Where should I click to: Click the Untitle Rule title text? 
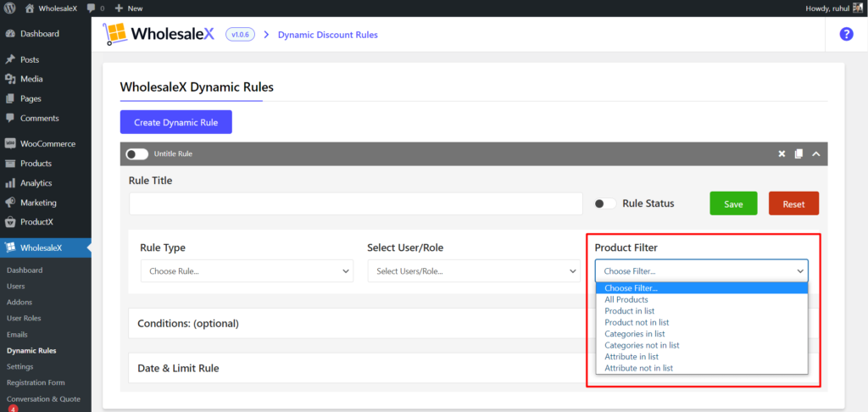(x=173, y=153)
